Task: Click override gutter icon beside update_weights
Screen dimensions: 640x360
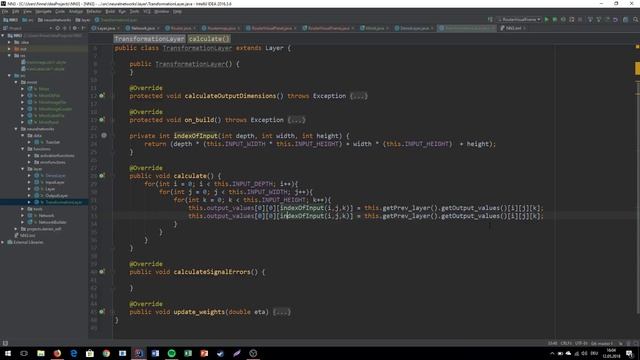Action: tap(102, 312)
